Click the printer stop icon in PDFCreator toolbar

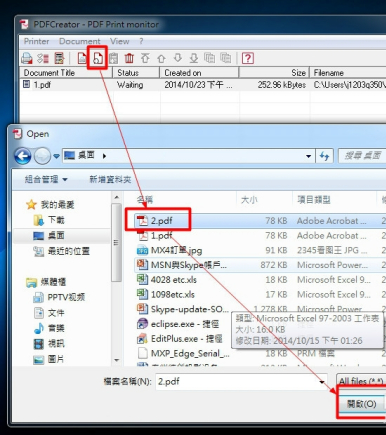click(x=27, y=58)
